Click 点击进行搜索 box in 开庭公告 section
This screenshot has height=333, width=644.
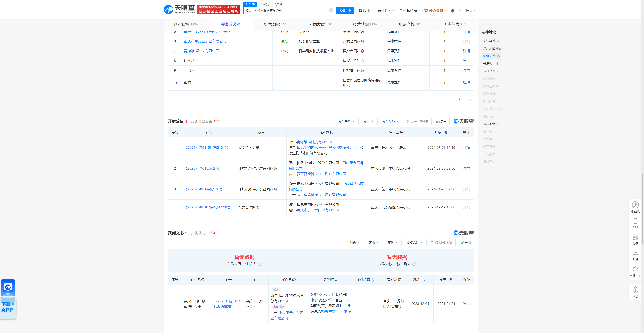[418, 122]
